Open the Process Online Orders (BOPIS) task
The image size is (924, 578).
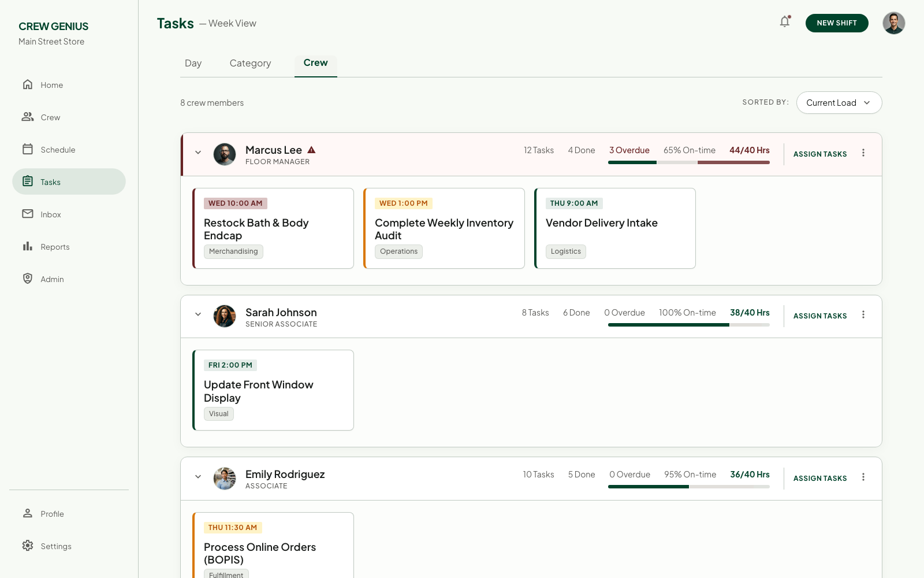(273, 545)
